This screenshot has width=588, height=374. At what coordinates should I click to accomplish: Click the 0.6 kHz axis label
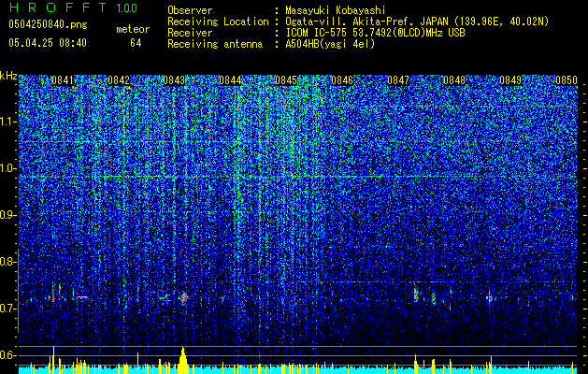pos(8,355)
